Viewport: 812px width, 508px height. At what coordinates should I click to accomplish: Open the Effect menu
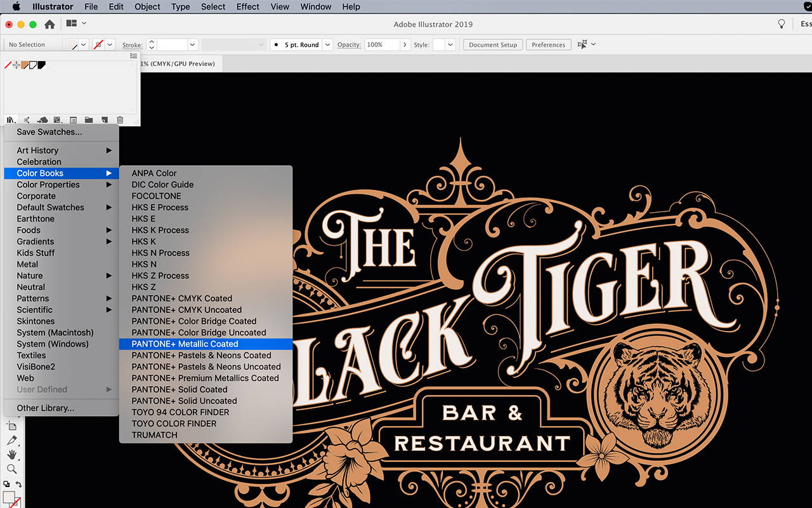click(248, 7)
